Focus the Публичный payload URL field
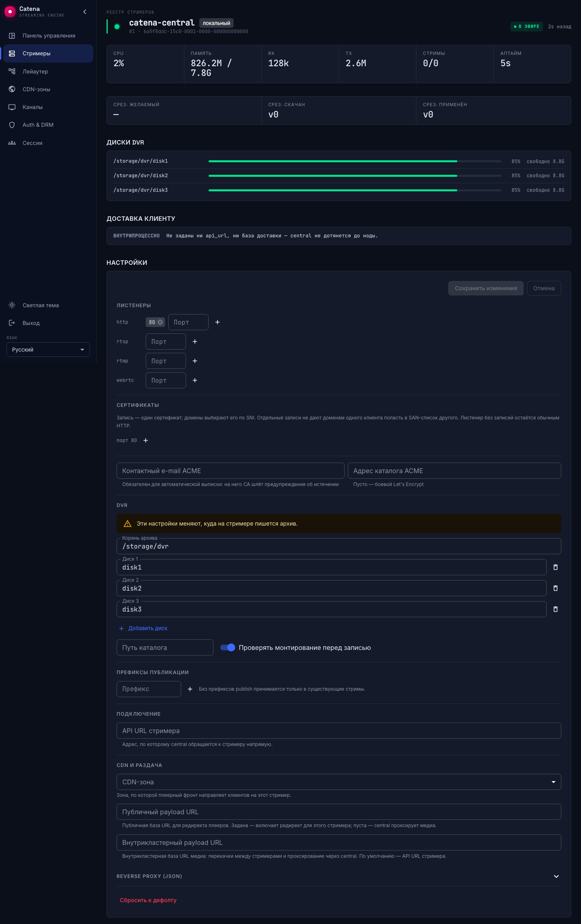581x924 pixels. 339,812
